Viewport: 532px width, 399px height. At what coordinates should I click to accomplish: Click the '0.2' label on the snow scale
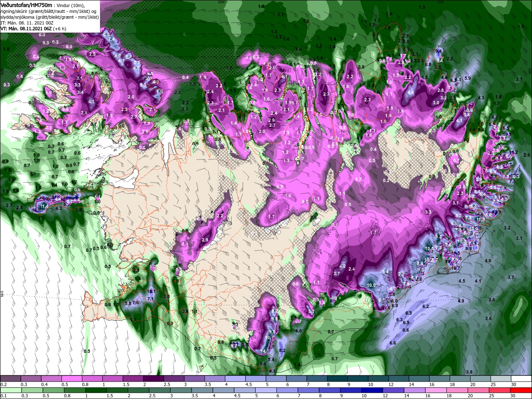pyautogui.click(x=3, y=384)
